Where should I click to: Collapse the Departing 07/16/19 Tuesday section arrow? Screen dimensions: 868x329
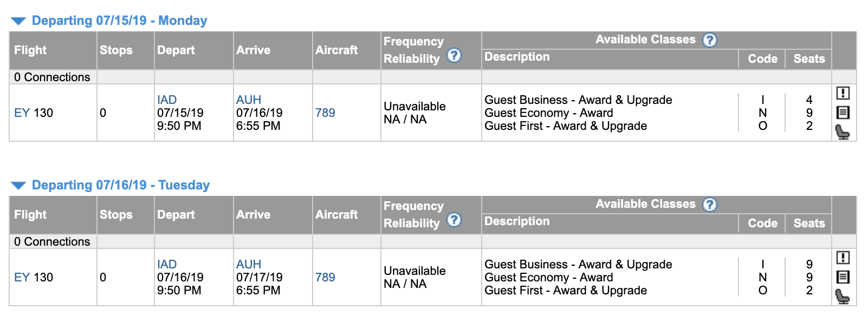(x=18, y=186)
